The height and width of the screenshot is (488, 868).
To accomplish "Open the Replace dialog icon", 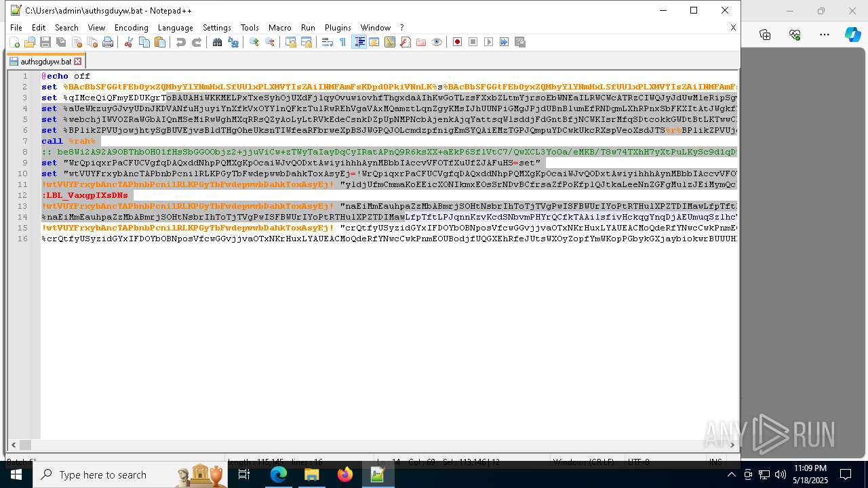I will coord(233,42).
